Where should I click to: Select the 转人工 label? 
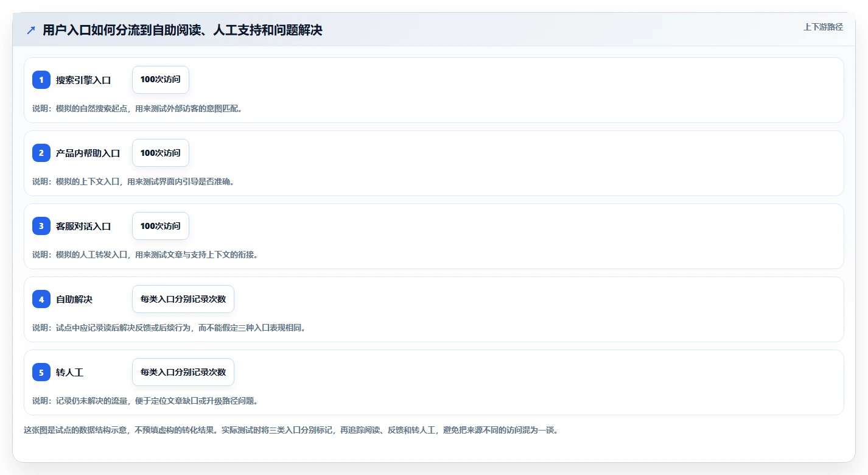tap(69, 372)
